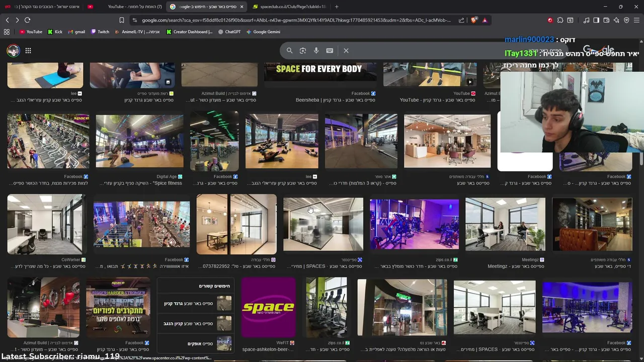Bookmark this page with the bookmark icon
The image size is (644, 362).
tap(121, 20)
